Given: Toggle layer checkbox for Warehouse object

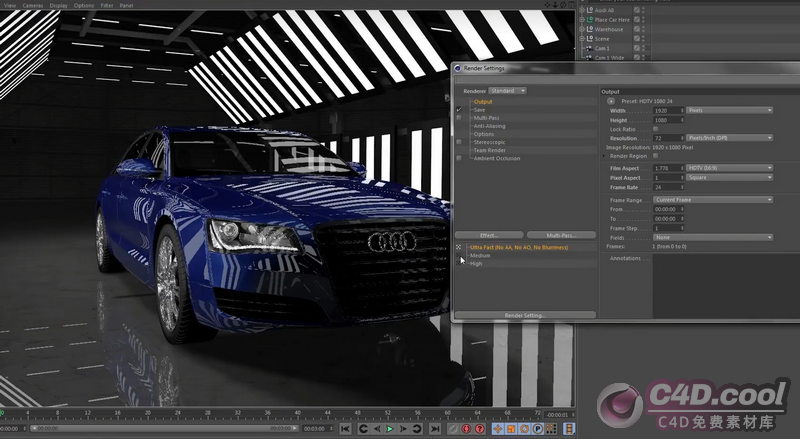Looking at the screenshot, I should tap(637, 29).
